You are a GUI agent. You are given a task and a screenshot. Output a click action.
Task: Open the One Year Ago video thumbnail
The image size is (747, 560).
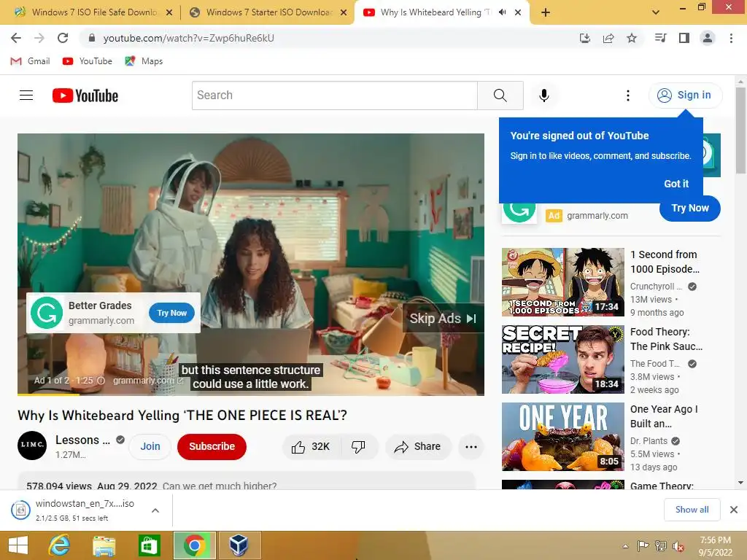point(562,437)
